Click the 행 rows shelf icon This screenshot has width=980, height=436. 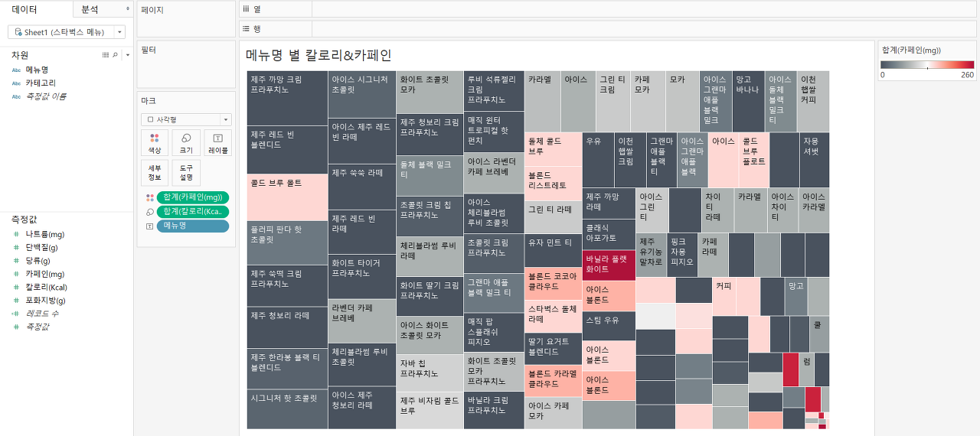pyautogui.click(x=247, y=28)
